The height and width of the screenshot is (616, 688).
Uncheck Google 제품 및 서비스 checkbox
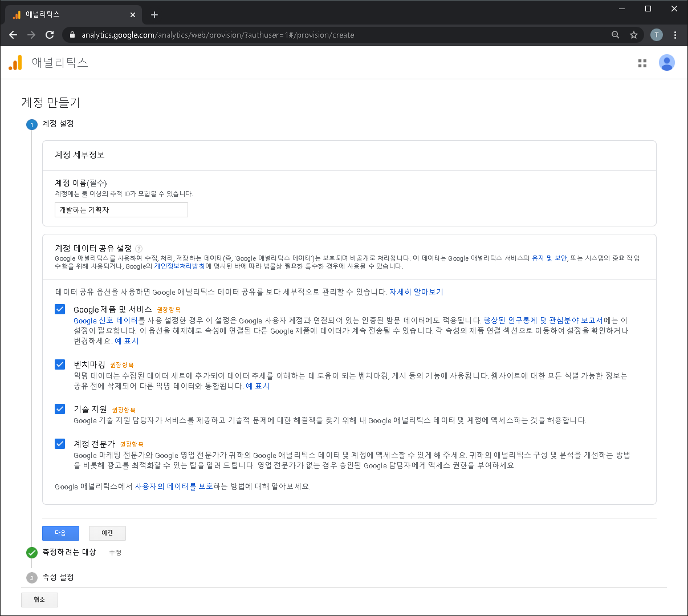point(60,309)
